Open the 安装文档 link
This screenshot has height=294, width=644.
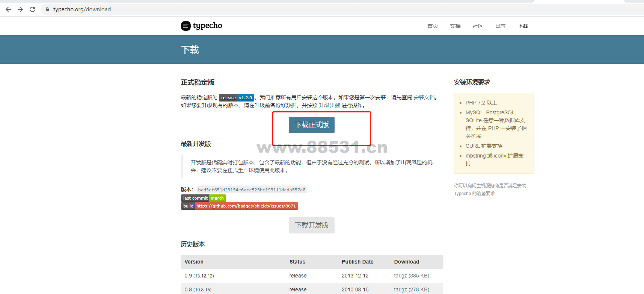[x=424, y=97]
